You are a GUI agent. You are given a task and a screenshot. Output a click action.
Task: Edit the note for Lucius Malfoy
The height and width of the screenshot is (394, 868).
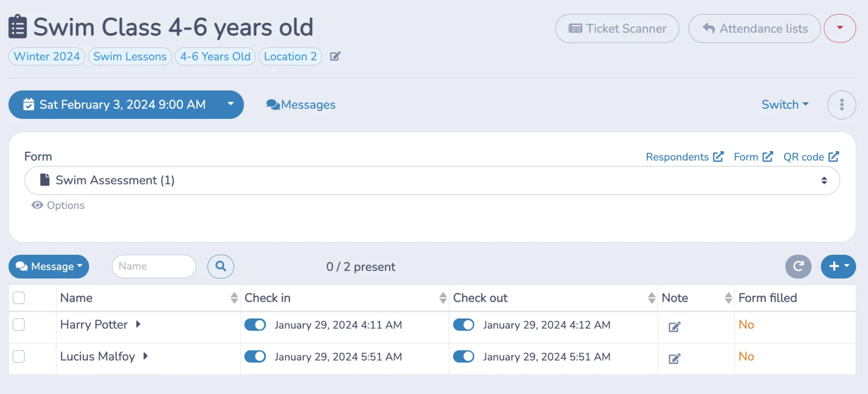click(675, 359)
